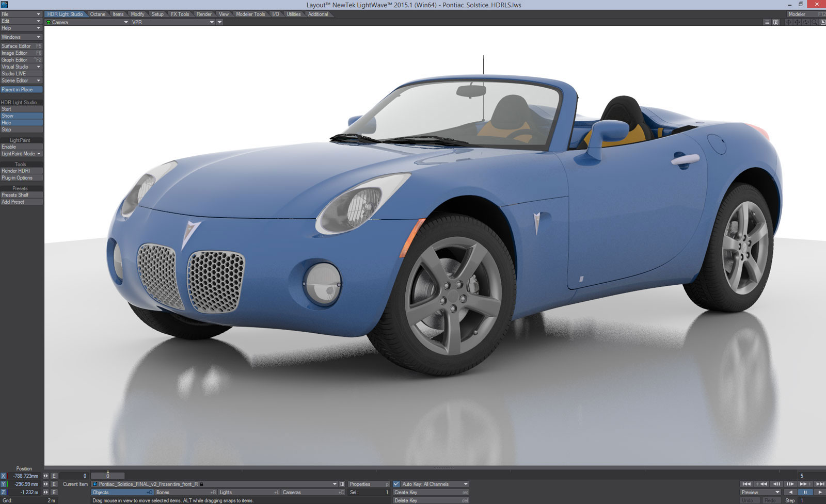Open envelope E button for Y channel

54,484
